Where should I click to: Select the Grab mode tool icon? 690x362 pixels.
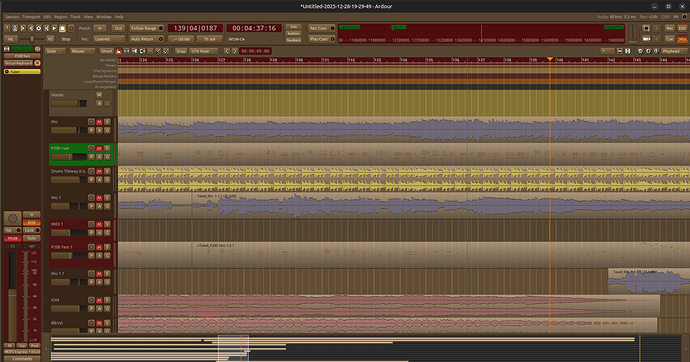point(118,51)
